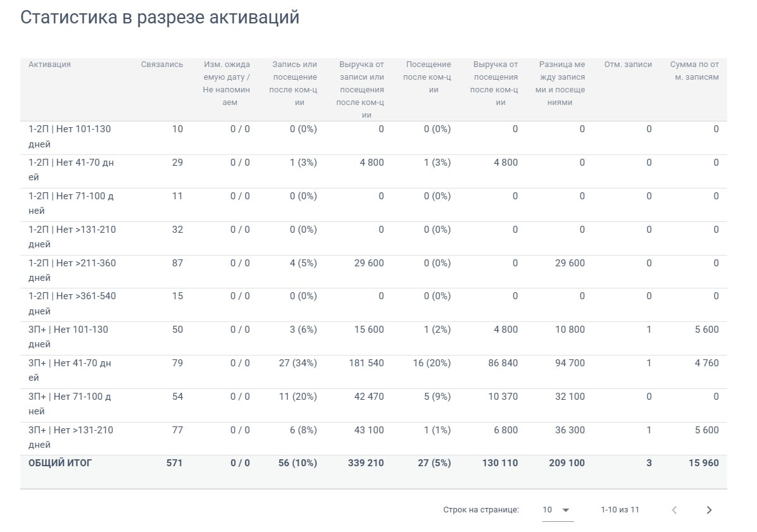Click the '4 (5%)' booking cell
Screen dimensions: 757x532
click(x=303, y=263)
